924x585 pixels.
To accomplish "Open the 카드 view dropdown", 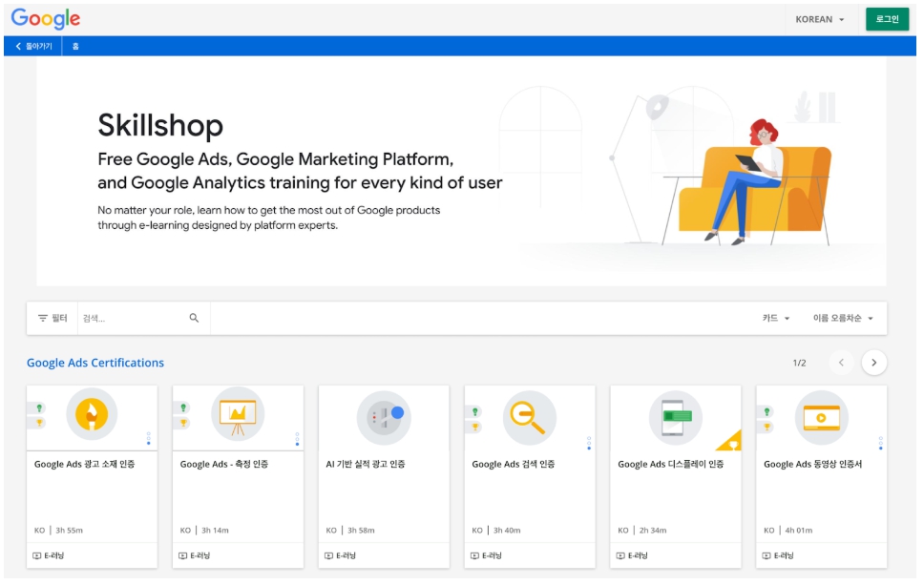I will click(x=775, y=318).
